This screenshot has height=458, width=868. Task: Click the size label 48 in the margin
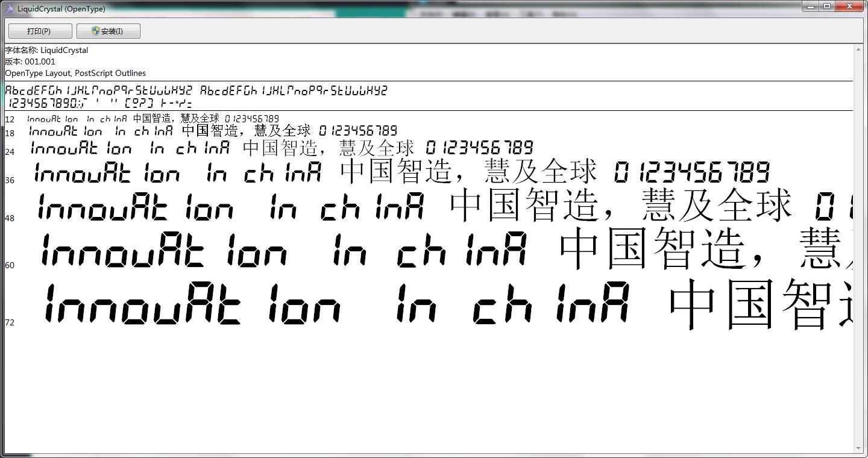point(10,218)
